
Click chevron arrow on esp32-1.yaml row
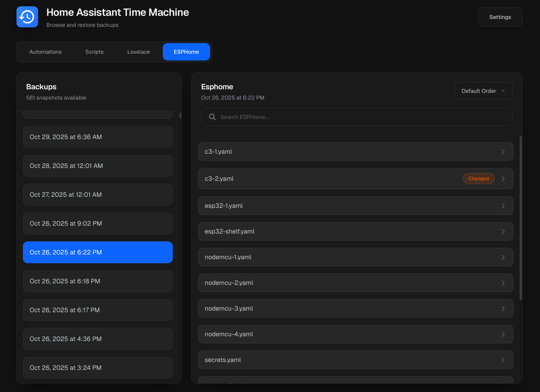[503, 206]
